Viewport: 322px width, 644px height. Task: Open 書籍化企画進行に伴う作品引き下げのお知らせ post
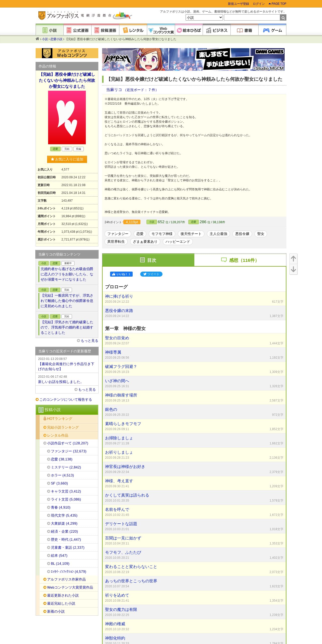point(66,366)
